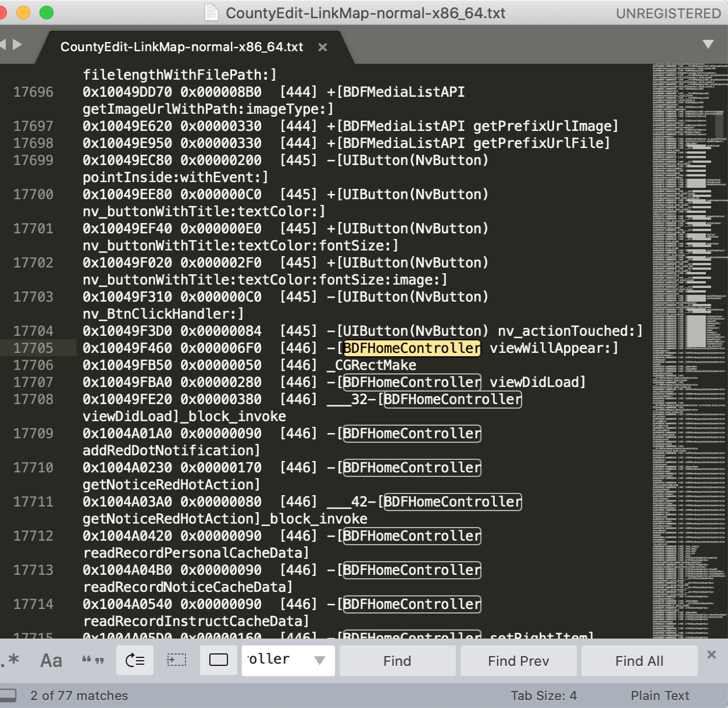
Task: Click the Find button
Action: click(397, 661)
